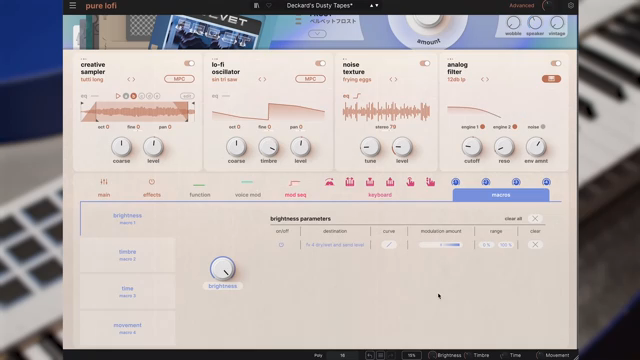Click the analog filter cutoff knob
Screen dimensions: 640x360
click(472, 147)
